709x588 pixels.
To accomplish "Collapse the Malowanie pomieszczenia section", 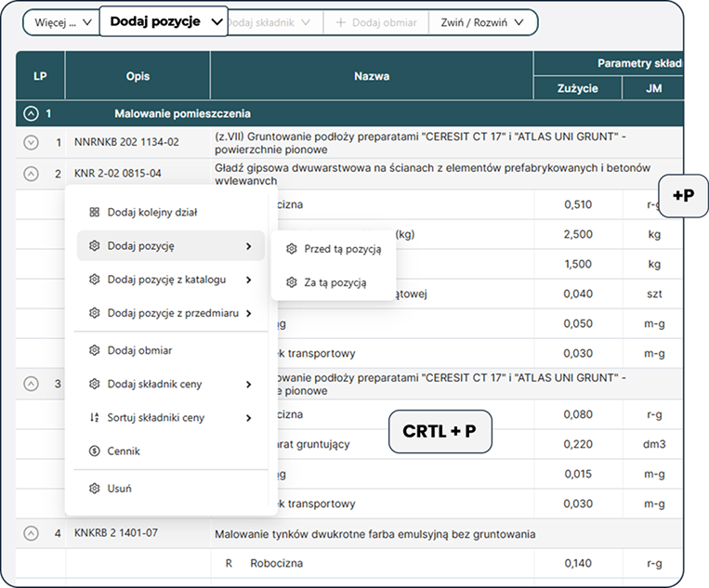I will point(31,114).
